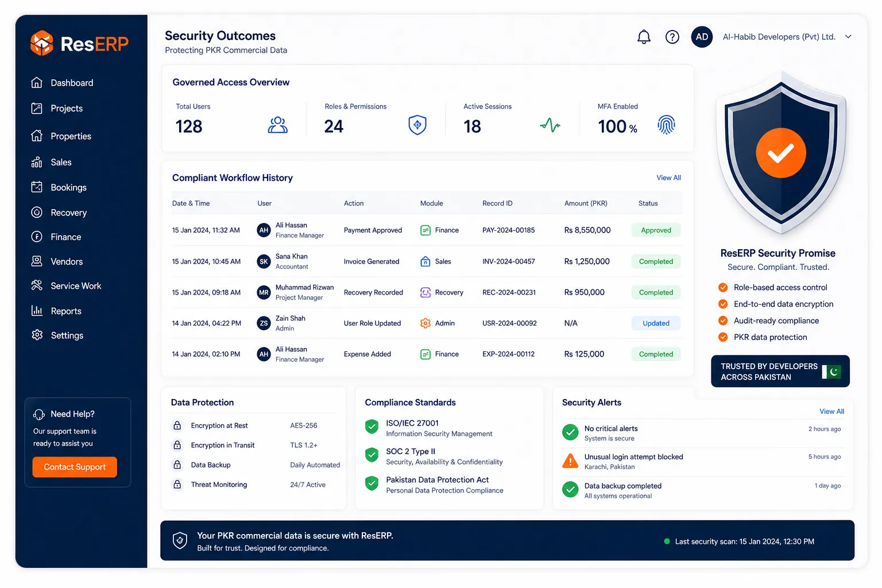Click the MR avatar of Muhammad Rizwan
Image resolution: width=882 pixels, height=588 pixels.
point(264,292)
